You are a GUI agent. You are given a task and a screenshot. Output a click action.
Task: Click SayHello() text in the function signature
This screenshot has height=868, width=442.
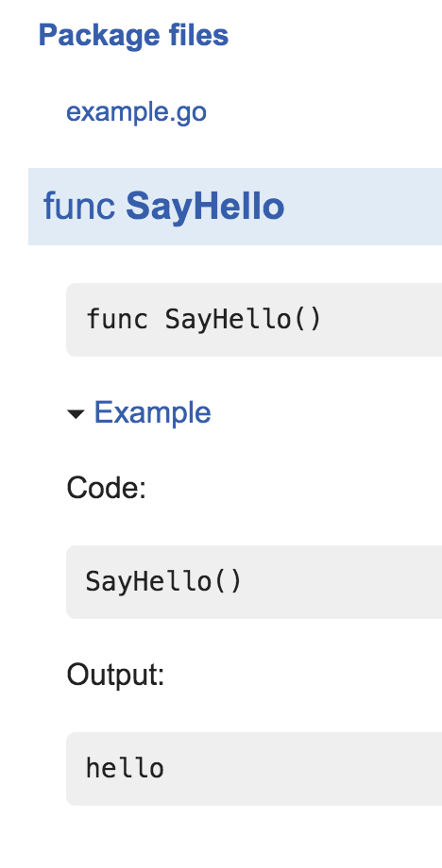(x=243, y=320)
